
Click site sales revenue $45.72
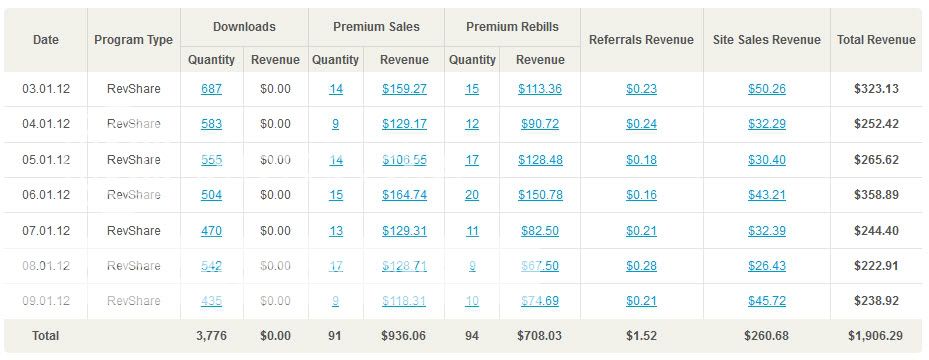[x=767, y=301]
